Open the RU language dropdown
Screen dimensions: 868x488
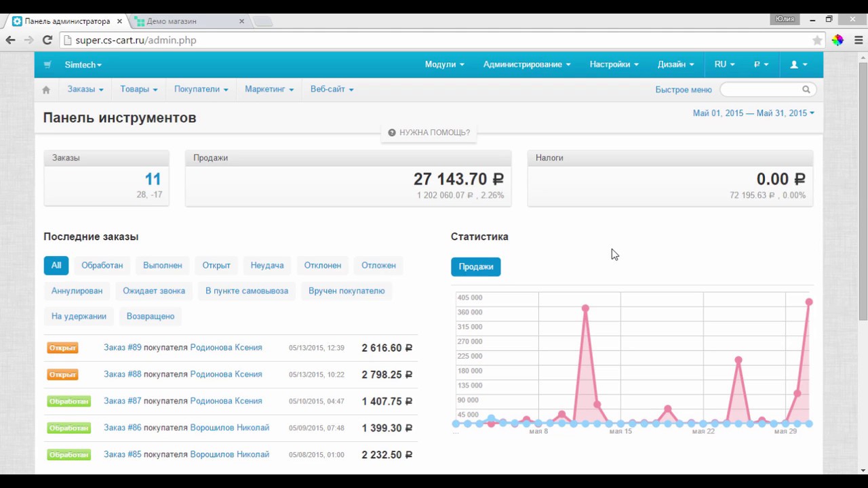725,64
